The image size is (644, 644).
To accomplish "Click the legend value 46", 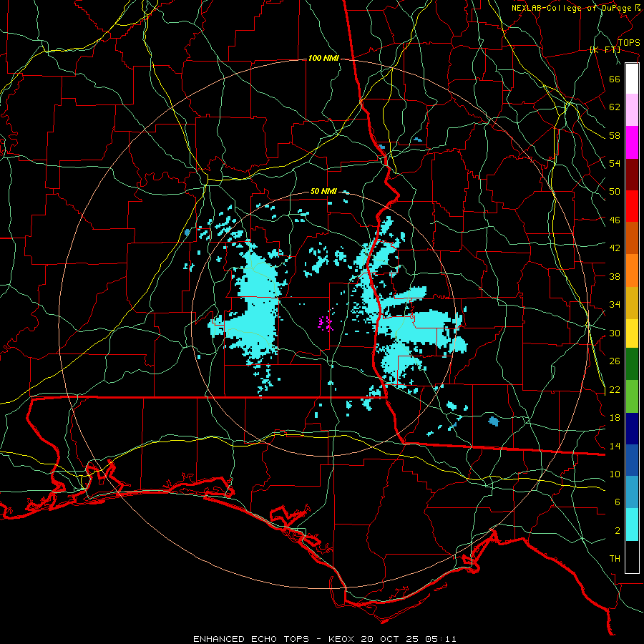I will coord(615,220).
